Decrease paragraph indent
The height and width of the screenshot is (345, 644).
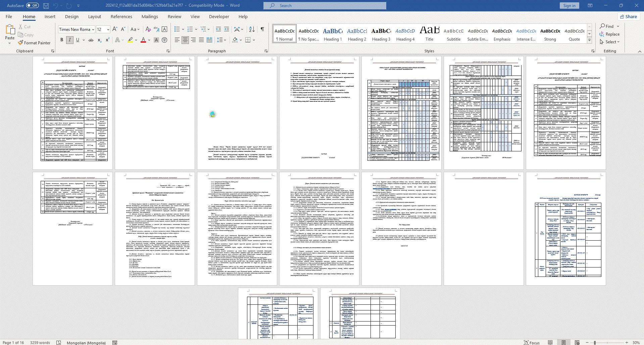click(218, 29)
